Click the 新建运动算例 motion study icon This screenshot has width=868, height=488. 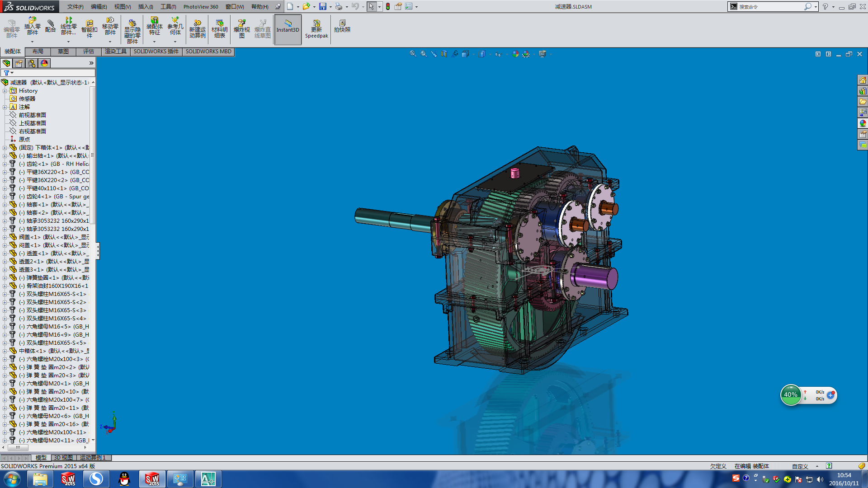(197, 28)
